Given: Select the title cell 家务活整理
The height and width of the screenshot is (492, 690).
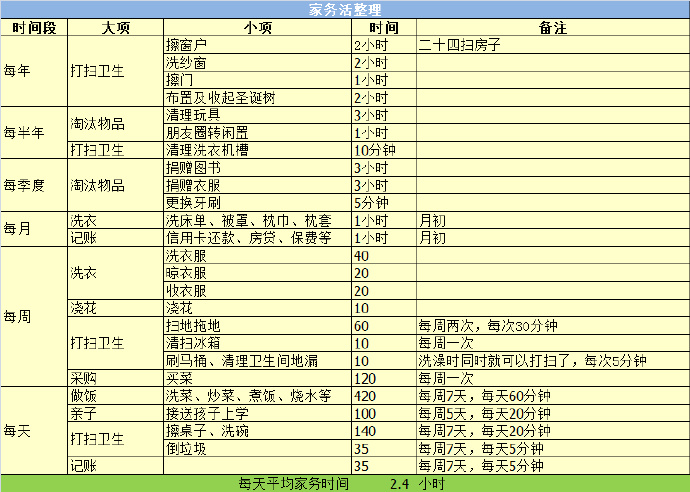Looking at the screenshot, I should pos(345,9).
